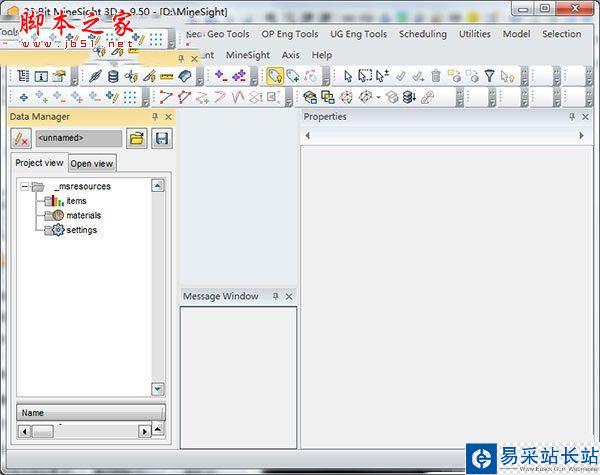Click the Properties left navigation arrow

307,135
